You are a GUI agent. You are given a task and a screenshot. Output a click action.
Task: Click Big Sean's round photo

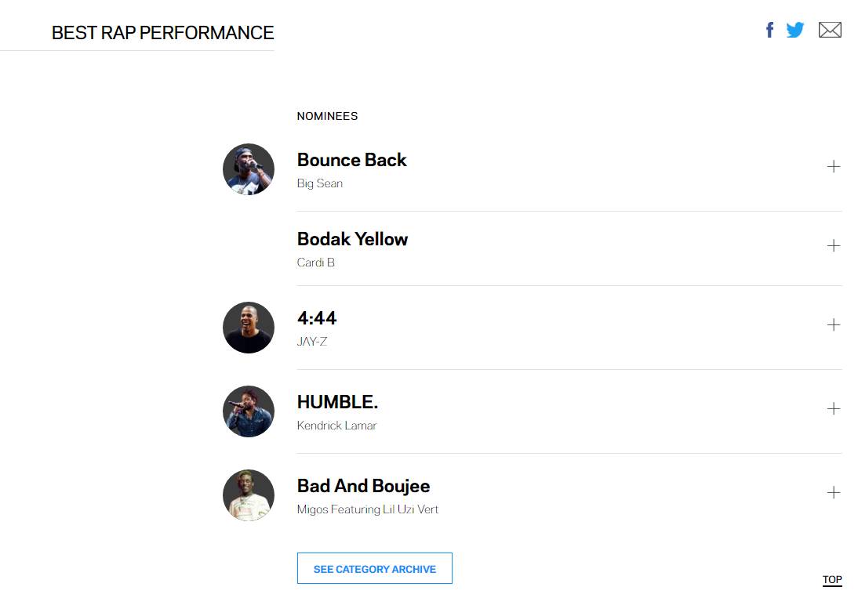249,169
